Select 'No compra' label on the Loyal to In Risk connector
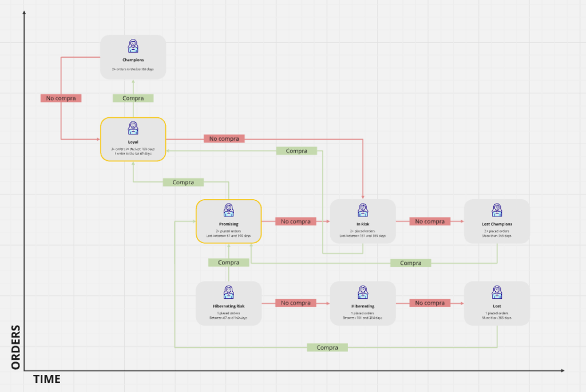Viewport: 586px width, 392px height. coord(224,138)
